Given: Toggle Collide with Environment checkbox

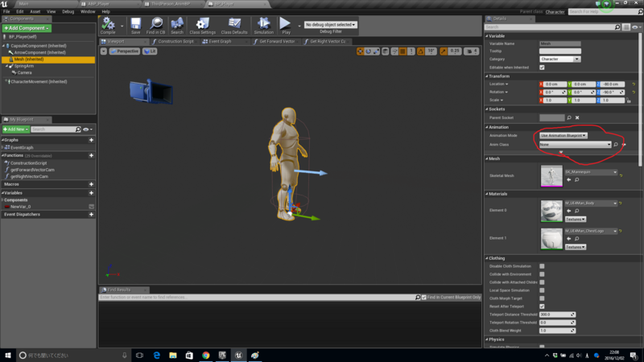Looking at the screenshot, I should 542,274.
